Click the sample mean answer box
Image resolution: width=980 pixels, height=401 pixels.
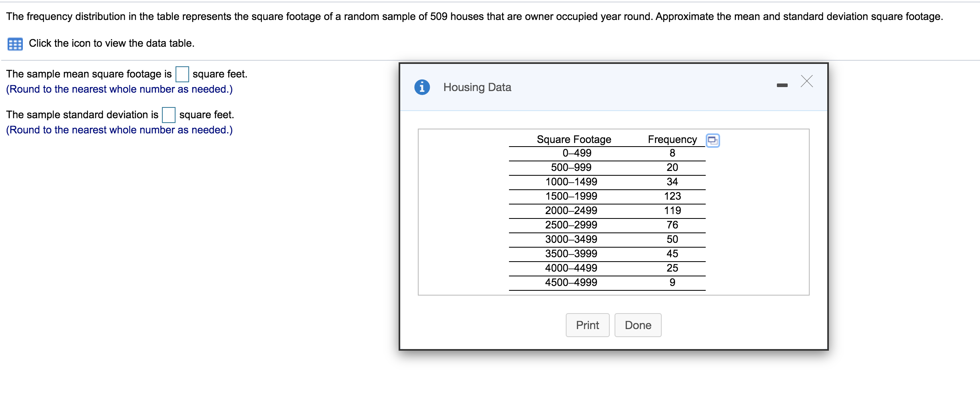pyautogui.click(x=182, y=74)
